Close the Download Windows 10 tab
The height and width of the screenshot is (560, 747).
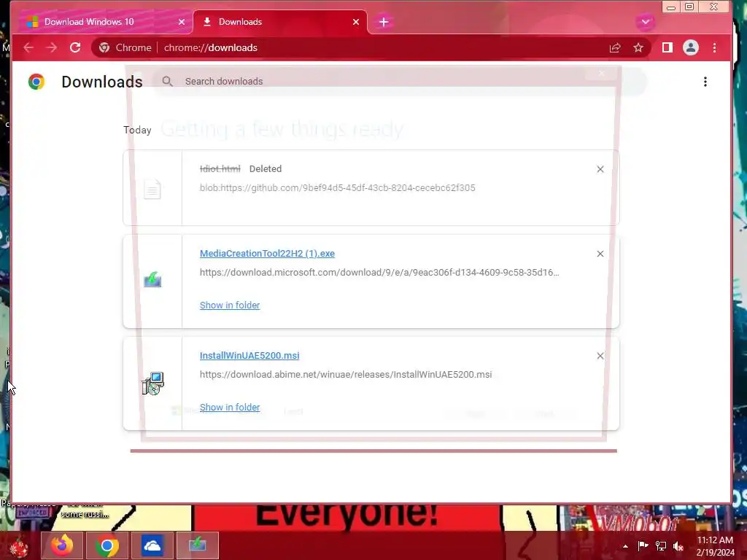point(182,22)
